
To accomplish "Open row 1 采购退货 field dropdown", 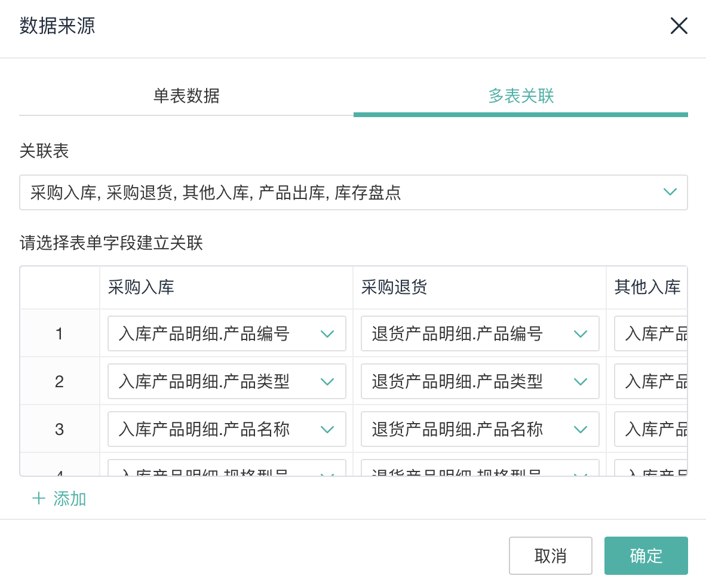I will [480, 333].
